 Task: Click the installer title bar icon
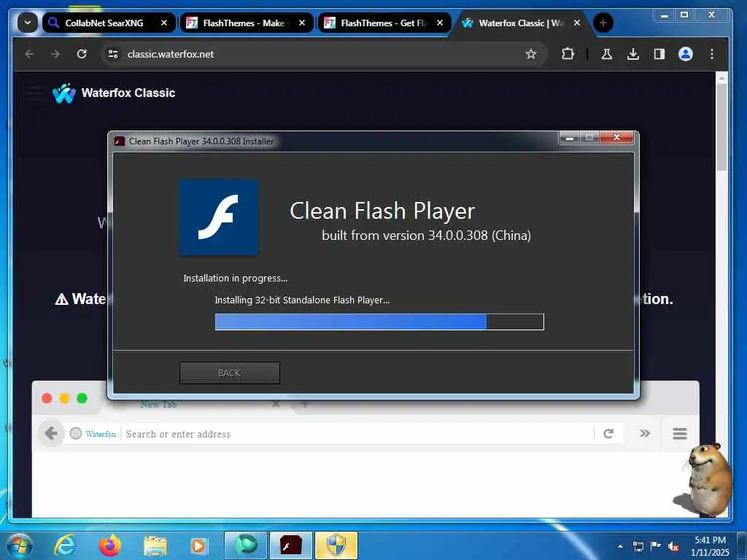(120, 141)
